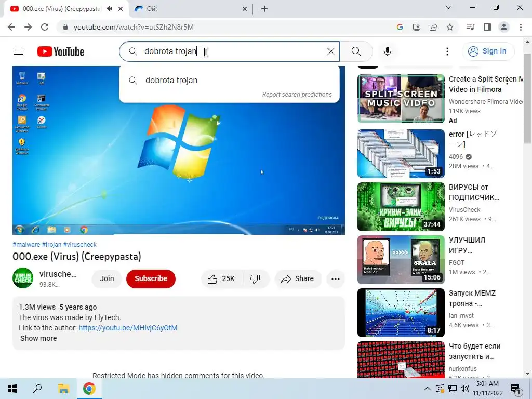The image size is (532, 399).
Task: Click the Google icon in address bar
Action: 400,27
